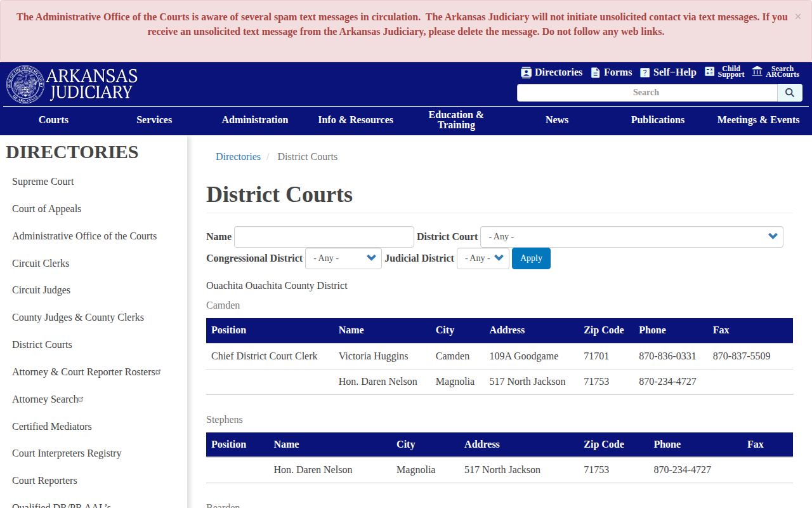
Task: Open the District Court dropdown
Action: coord(632,237)
